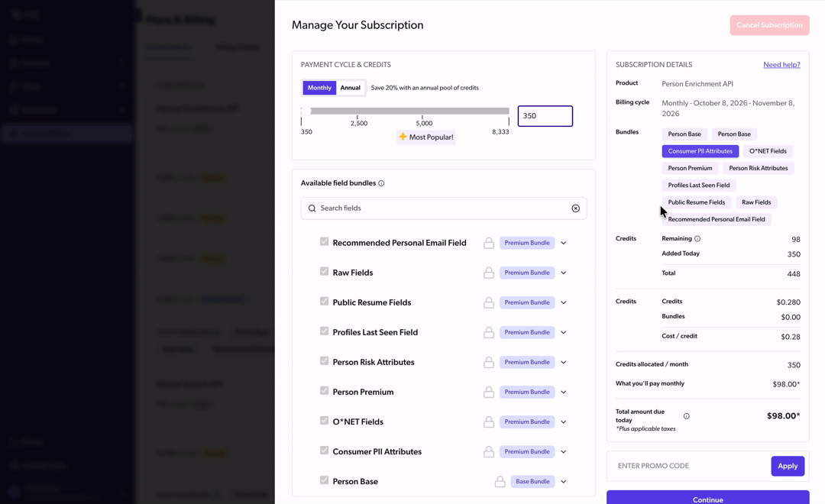Switch payment cycle to Annual
The width and height of the screenshot is (825, 504).
[350, 88]
